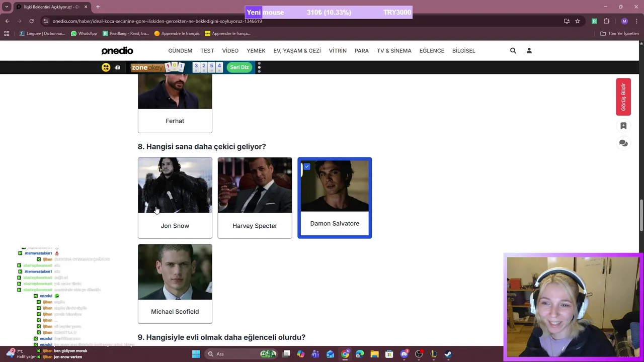644x362 pixels.
Task: Click the bookmark save icon on the right sidebar
Action: [623, 126]
